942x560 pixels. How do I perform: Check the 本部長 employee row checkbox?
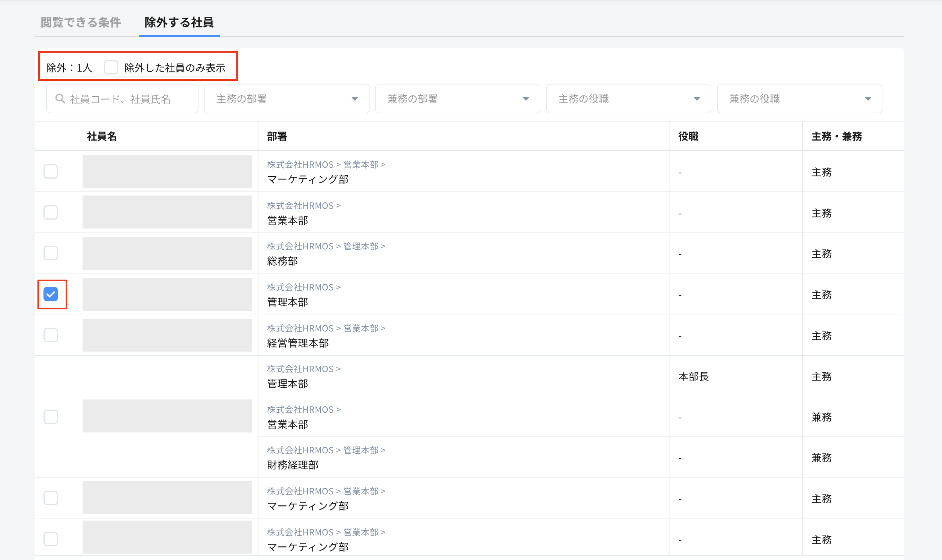coord(51,416)
